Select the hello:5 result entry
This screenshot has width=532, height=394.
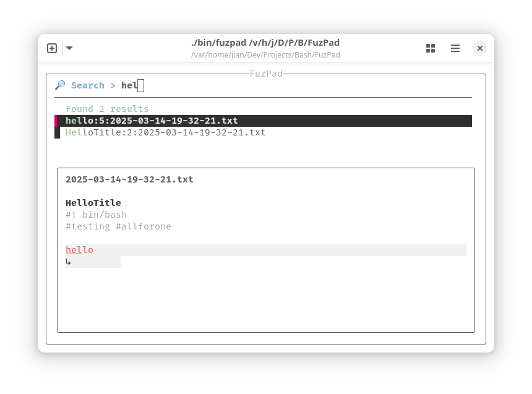point(264,121)
